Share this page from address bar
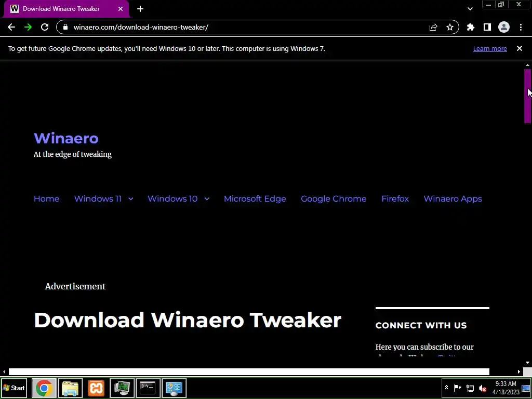 pos(433,27)
